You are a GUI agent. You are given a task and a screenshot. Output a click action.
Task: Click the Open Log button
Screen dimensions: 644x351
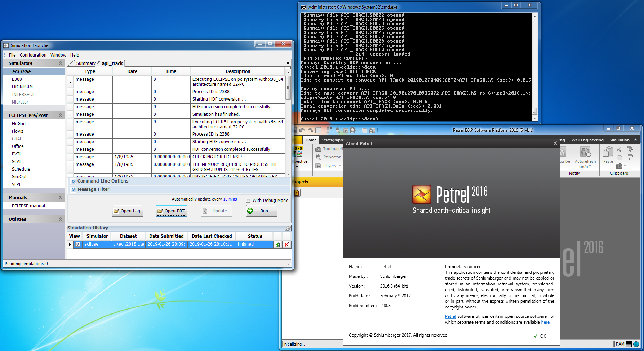[128, 211]
